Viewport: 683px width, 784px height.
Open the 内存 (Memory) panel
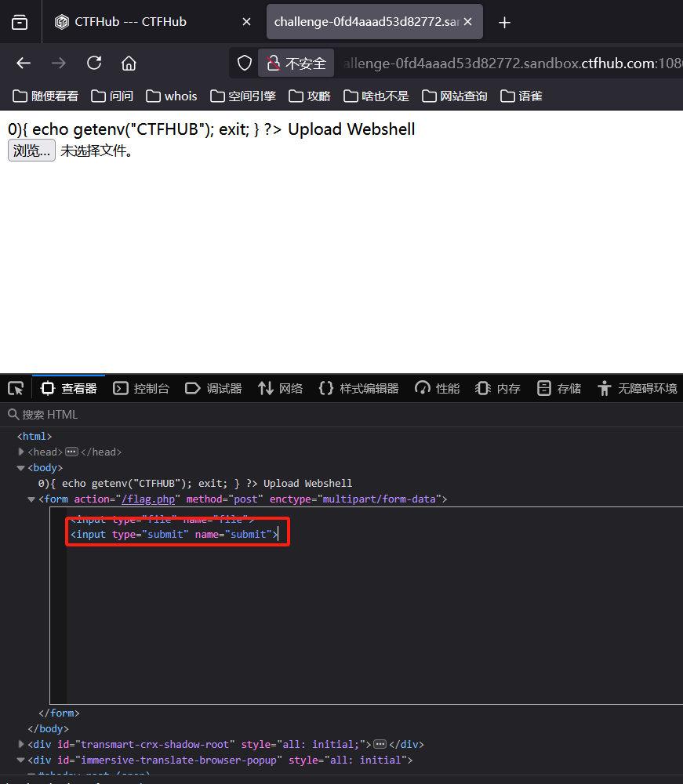tap(497, 387)
